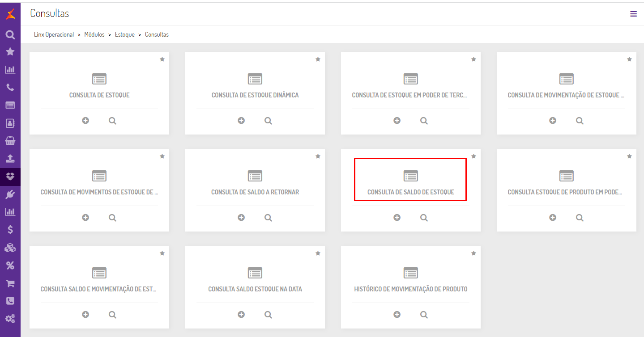Open the percent sign module in sidebar
This screenshot has width=644, height=337.
click(x=10, y=266)
